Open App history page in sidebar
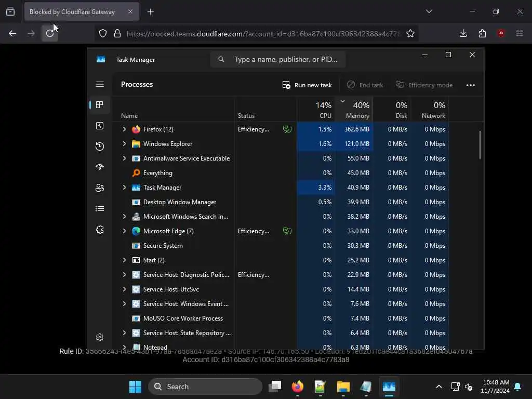Image resolution: width=532 pixels, height=399 pixels. (99, 146)
